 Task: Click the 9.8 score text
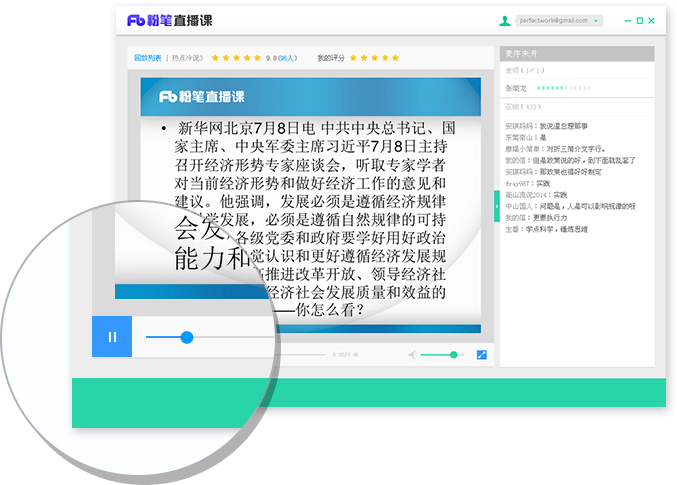pos(272,58)
